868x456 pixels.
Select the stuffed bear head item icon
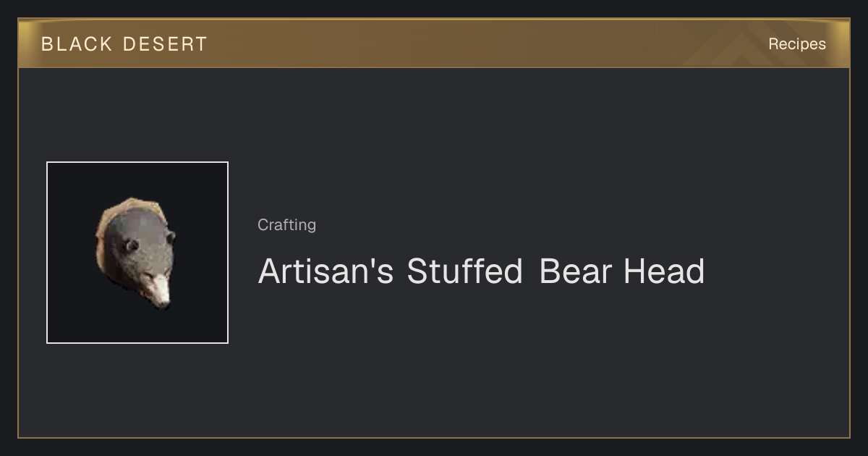(x=136, y=253)
